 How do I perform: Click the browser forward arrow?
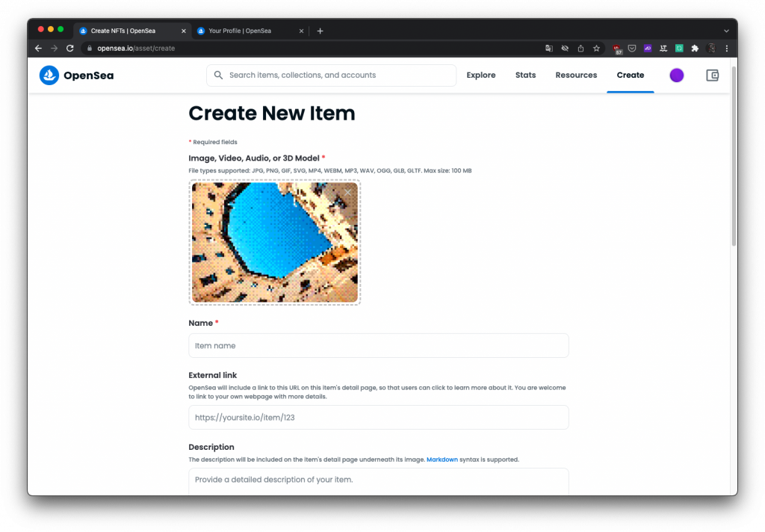(x=54, y=49)
